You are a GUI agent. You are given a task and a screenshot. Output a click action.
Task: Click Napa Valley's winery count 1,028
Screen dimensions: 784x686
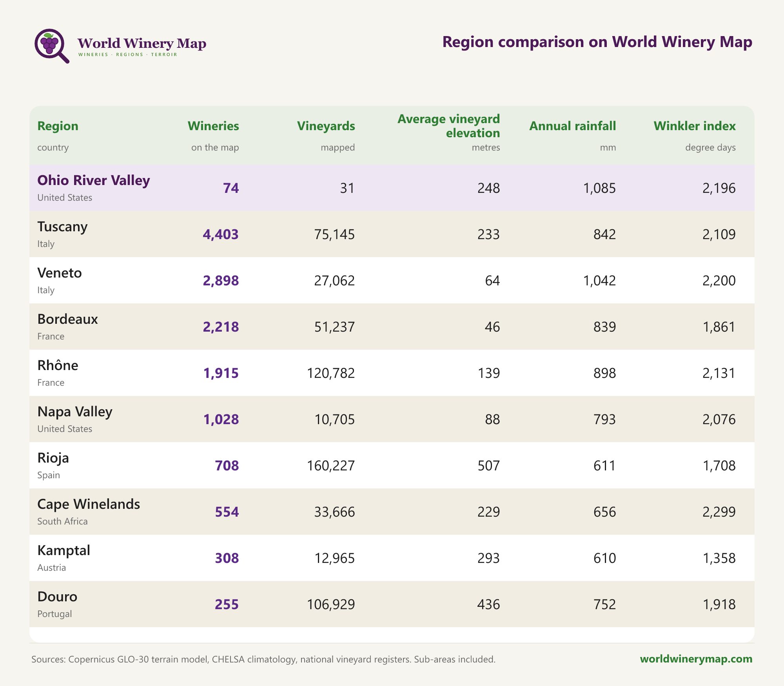[x=221, y=419]
